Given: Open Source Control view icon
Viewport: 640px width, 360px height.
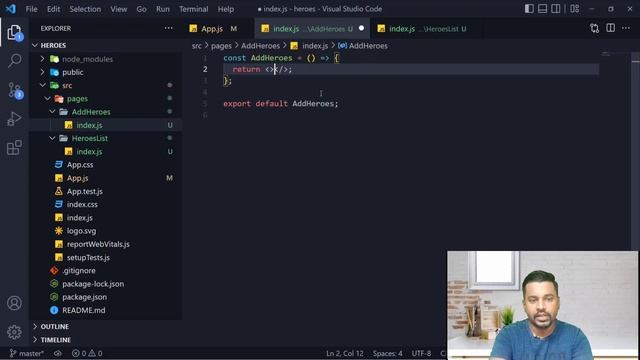Looking at the screenshot, I should pyautogui.click(x=15, y=90).
